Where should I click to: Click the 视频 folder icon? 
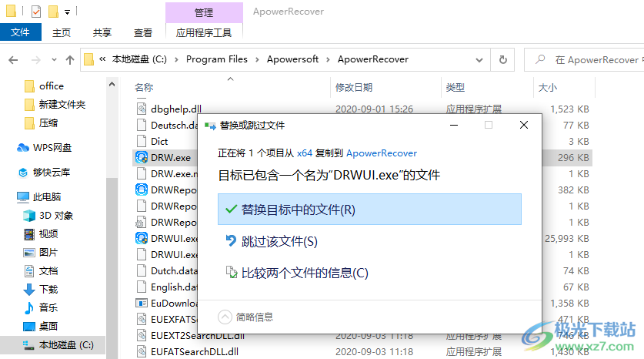click(29, 234)
